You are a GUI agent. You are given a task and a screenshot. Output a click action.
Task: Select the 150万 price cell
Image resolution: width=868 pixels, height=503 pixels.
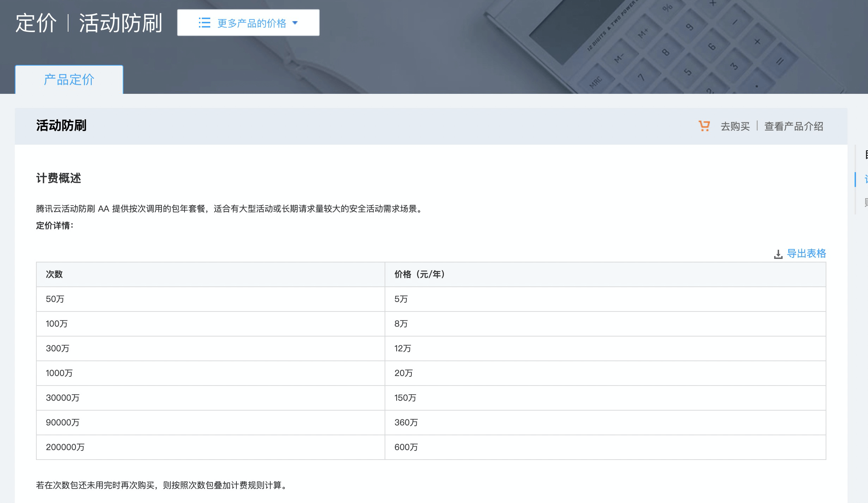coord(605,398)
